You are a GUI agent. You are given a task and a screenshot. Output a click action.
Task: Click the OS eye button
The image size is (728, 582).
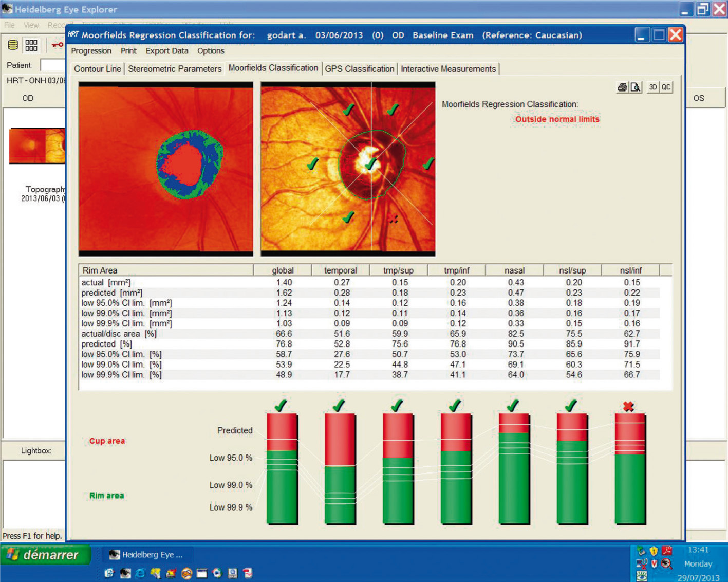pyautogui.click(x=699, y=98)
